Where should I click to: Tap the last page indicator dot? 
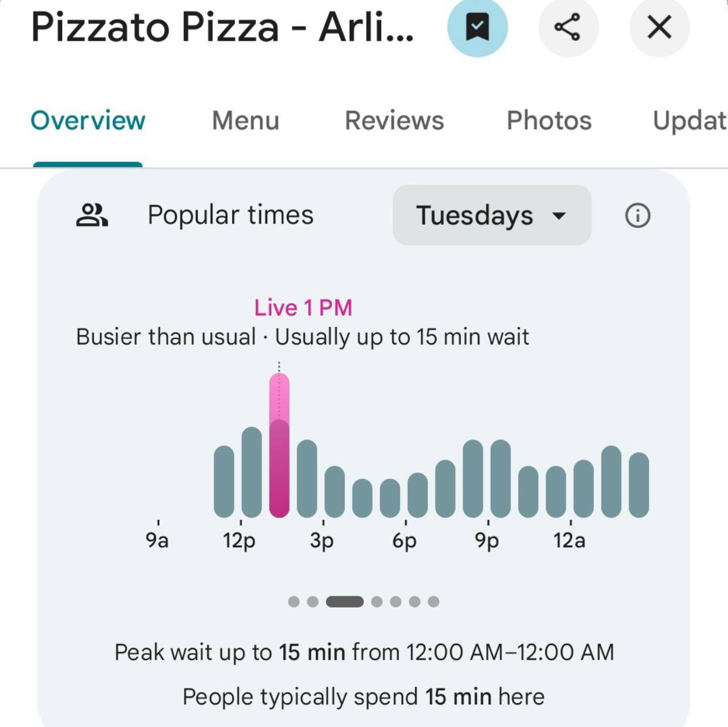coord(433,601)
